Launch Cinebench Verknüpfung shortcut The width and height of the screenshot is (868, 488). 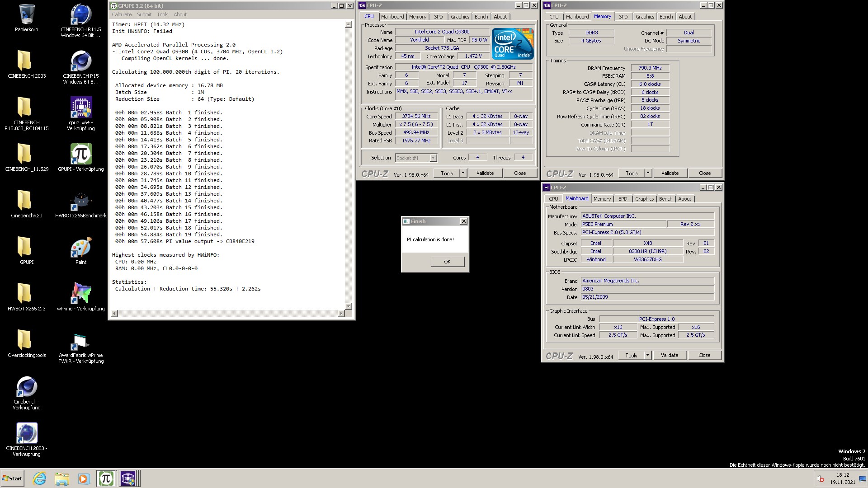pyautogui.click(x=27, y=393)
